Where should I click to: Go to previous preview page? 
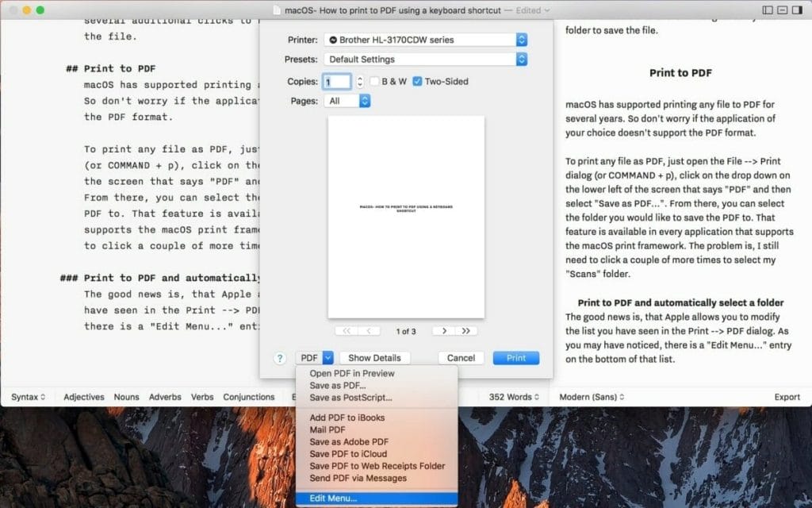pos(369,331)
